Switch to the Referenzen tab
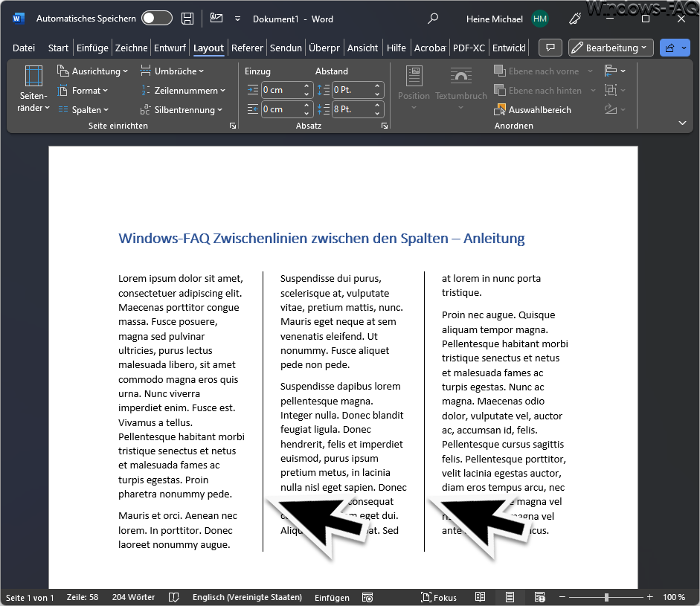 (247, 48)
